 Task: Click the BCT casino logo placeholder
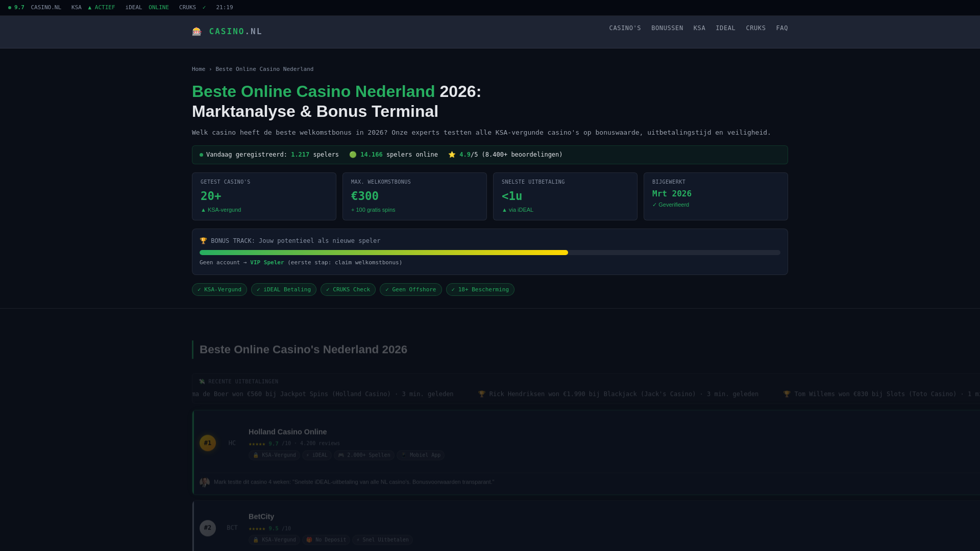tap(232, 528)
